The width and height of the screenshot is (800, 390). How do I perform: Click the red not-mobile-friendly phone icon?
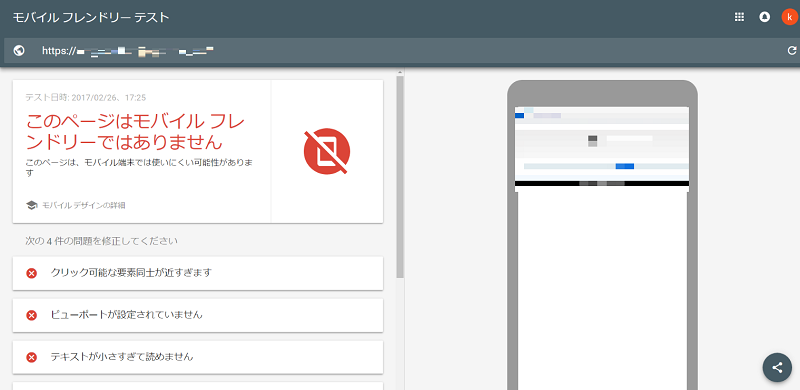(327, 151)
